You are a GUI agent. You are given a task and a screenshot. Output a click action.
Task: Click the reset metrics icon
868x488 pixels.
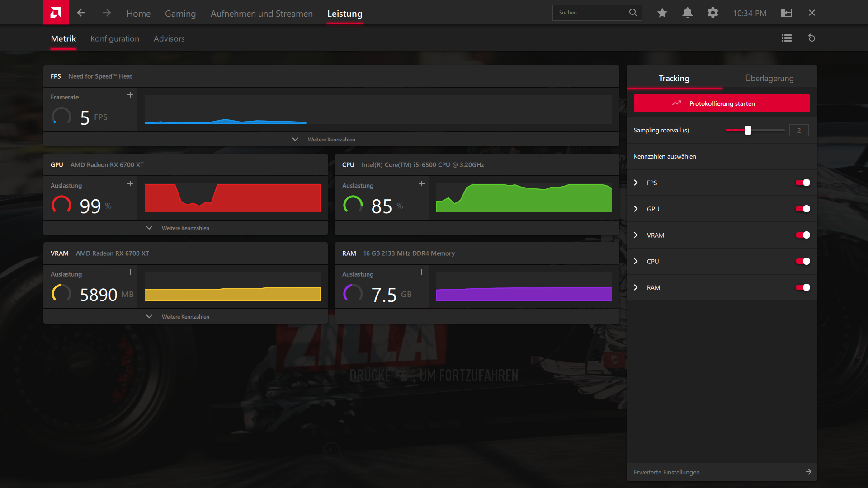click(811, 38)
